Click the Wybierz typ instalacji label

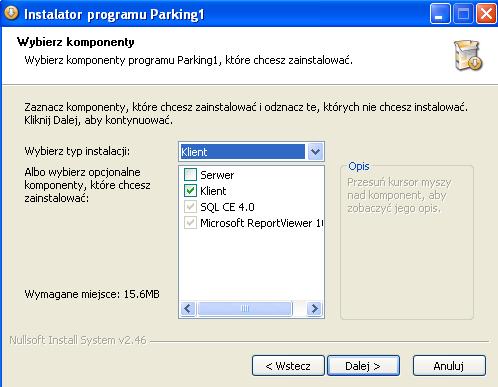77,151
